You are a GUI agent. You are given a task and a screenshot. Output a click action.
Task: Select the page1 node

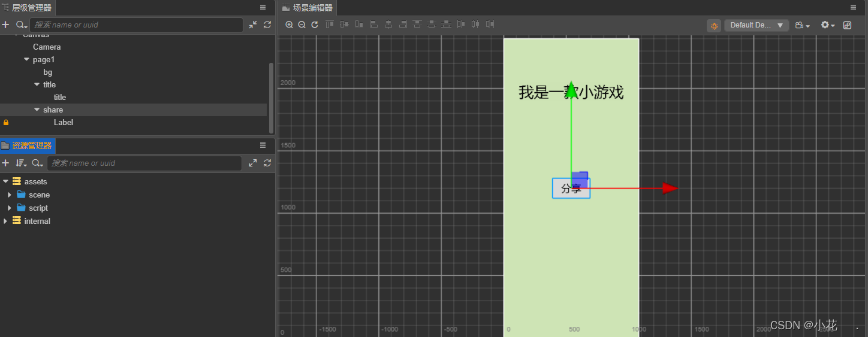[44, 59]
